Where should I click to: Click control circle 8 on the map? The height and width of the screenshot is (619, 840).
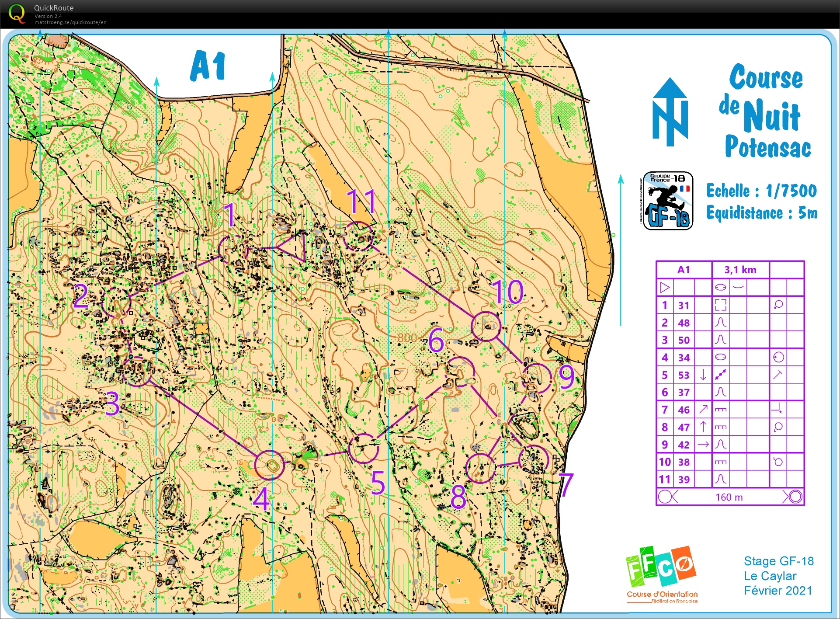pos(481,468)
